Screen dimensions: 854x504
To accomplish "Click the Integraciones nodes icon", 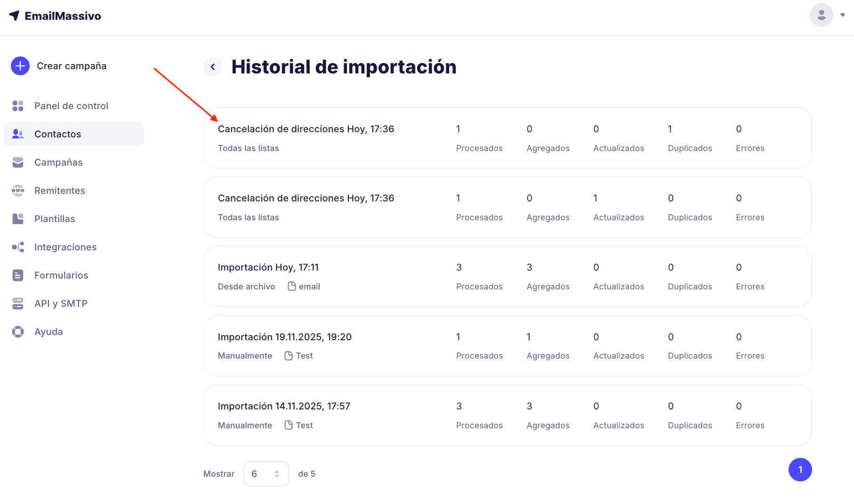I will (18, 247).
